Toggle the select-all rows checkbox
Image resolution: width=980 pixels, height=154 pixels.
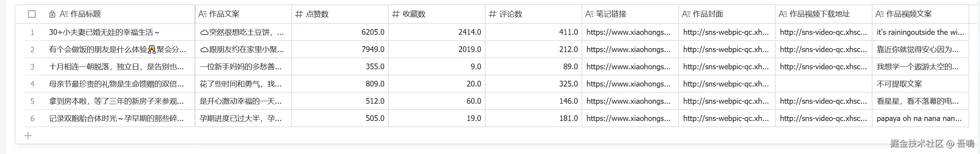(32, 14)
